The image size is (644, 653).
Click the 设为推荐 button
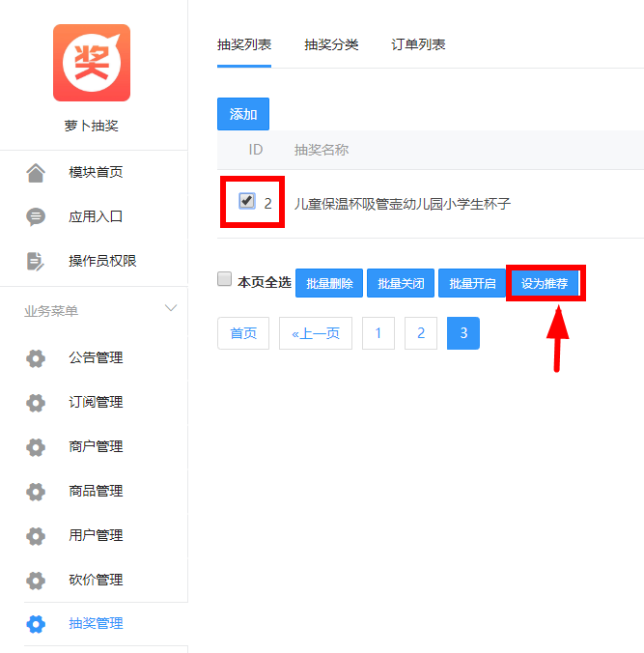pos(545,283)
